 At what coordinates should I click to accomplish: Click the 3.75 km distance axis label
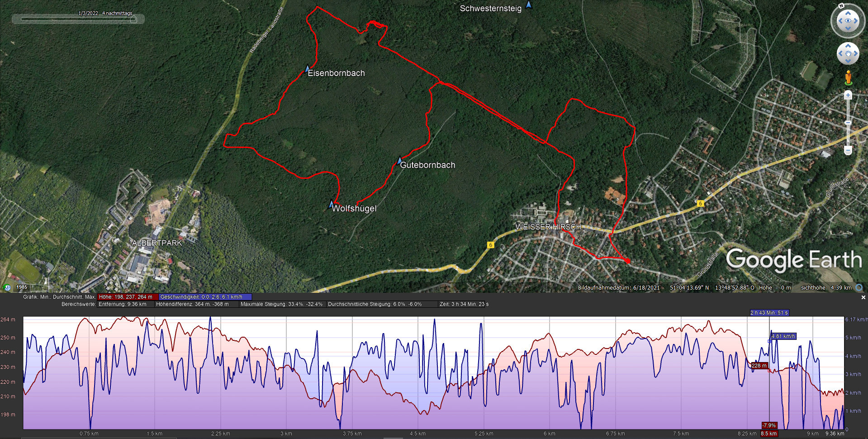click(352, 434)
